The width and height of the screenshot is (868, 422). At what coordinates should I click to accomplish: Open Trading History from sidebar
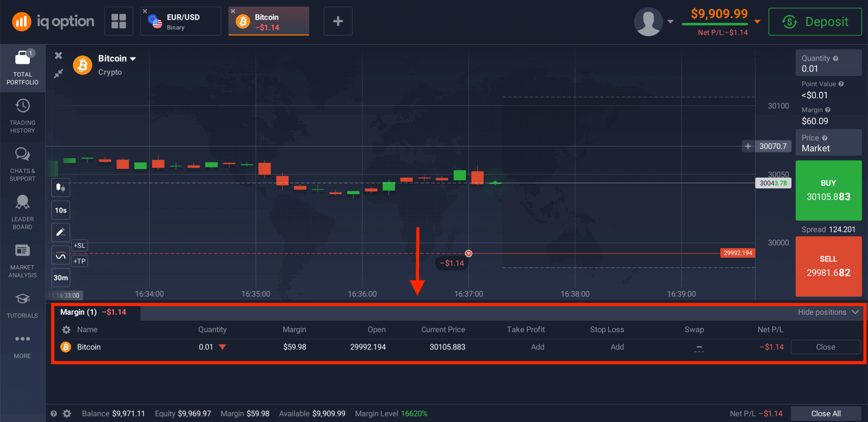tap(22, 116)
